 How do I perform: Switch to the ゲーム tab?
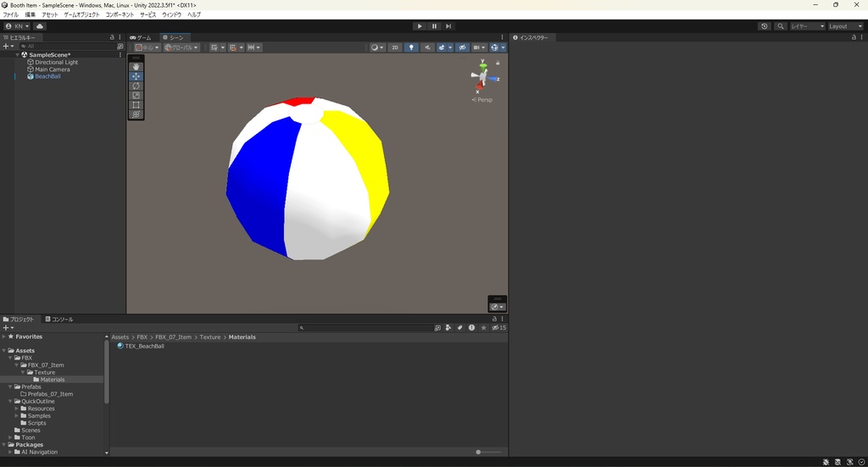[x=141, y=37]
